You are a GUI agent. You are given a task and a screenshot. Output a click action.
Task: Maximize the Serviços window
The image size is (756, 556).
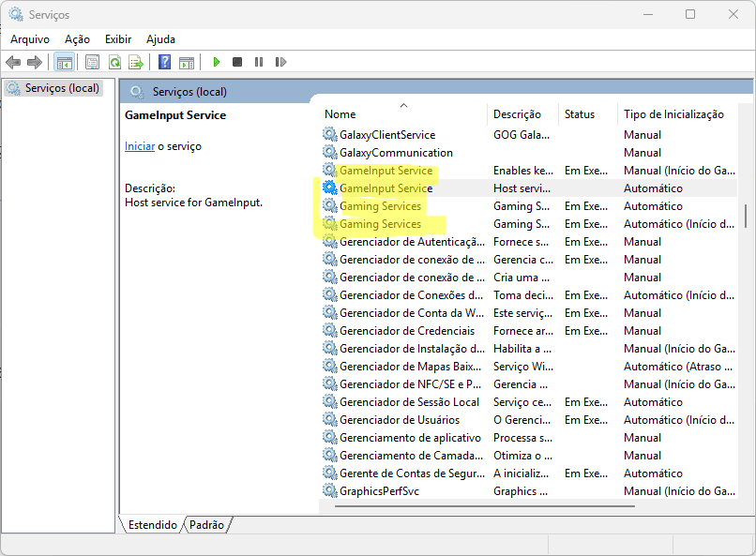[690, 14]
